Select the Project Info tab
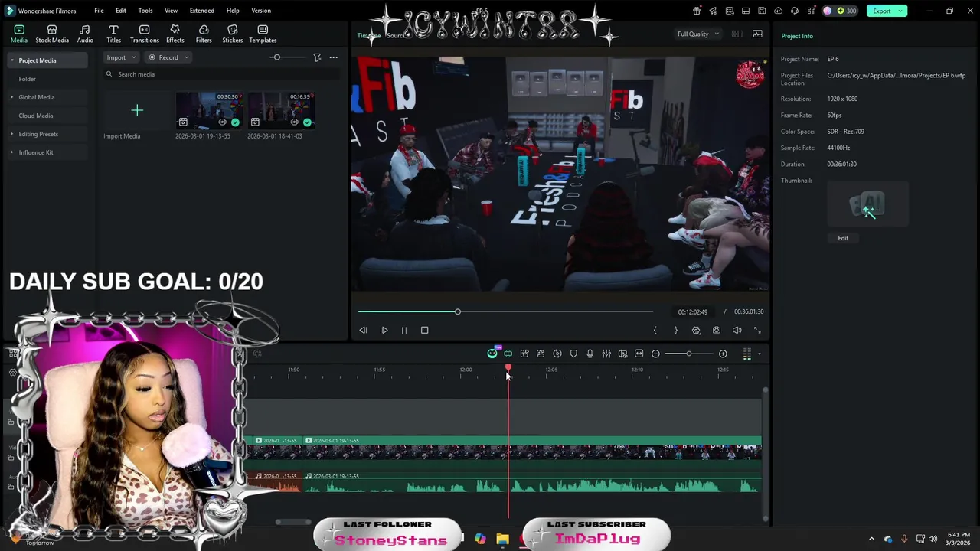980x551 pixels. point(797,36)
